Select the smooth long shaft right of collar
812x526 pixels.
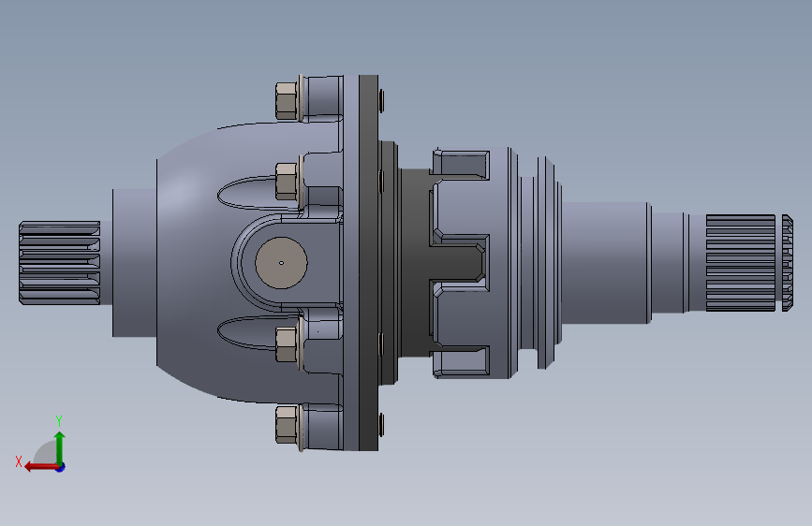click(606, 263)
